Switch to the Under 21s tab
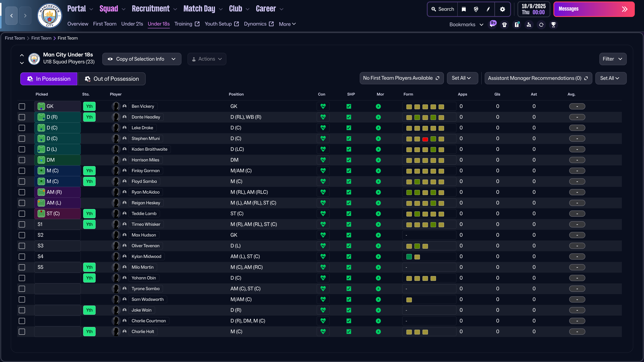Viewport: 644px width, 362px height. (x=132, y=24)
